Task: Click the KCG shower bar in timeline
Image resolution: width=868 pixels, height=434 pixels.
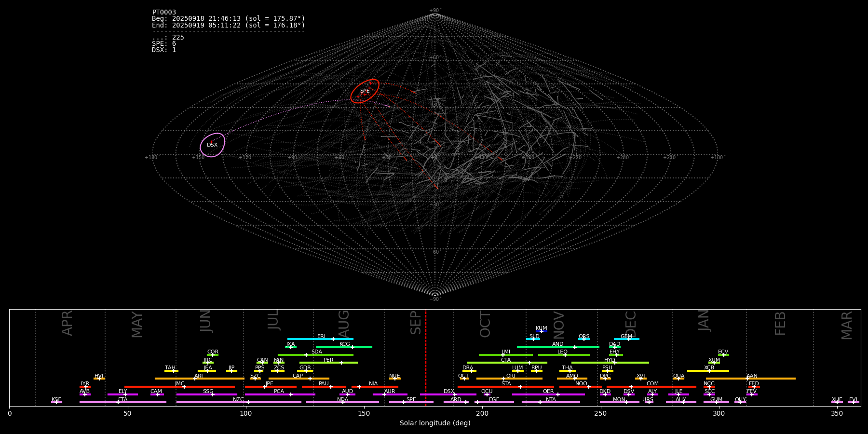Action: click(x=344, y=347)
